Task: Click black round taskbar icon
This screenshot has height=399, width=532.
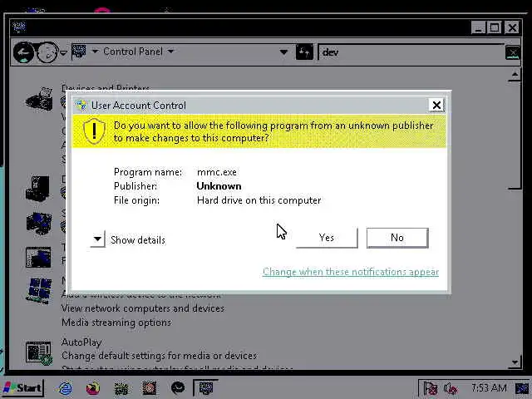Action: (178, 388)
